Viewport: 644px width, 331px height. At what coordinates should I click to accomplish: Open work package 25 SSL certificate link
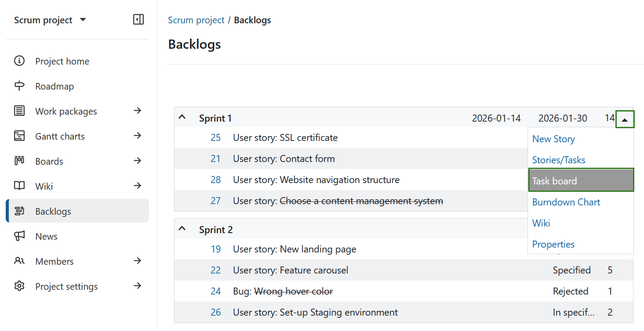(216, 137)
